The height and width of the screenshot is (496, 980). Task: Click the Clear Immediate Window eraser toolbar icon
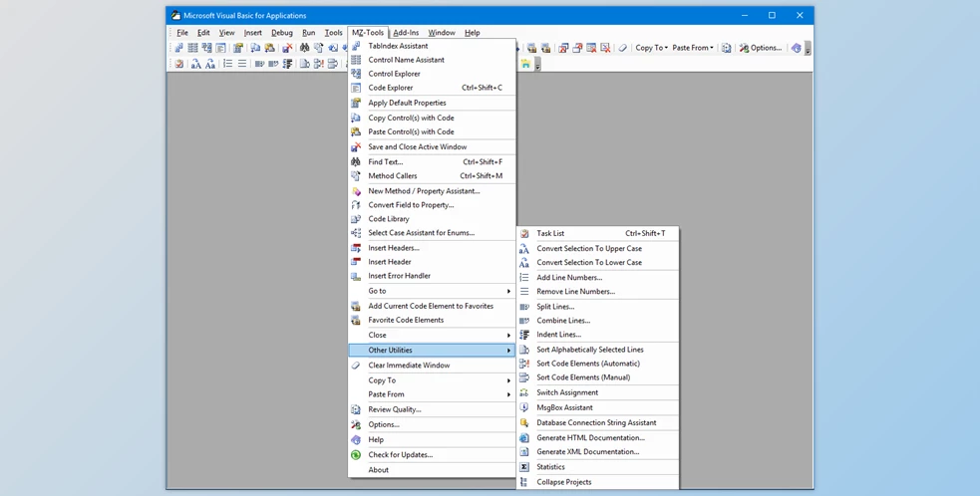[622, 48]
